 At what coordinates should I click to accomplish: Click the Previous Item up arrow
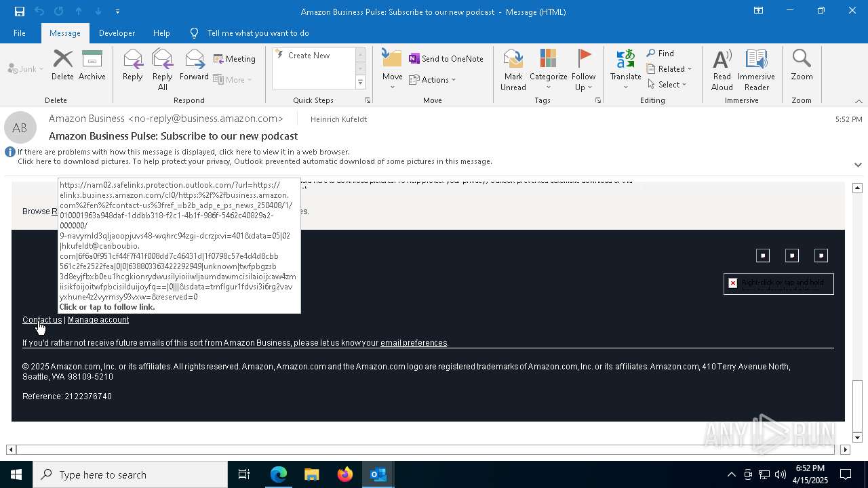click(79, 12)
